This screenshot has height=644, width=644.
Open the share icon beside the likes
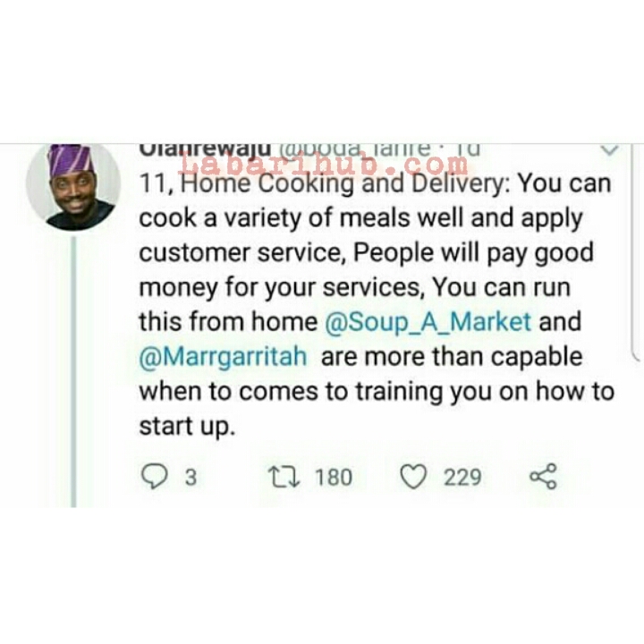543,476
